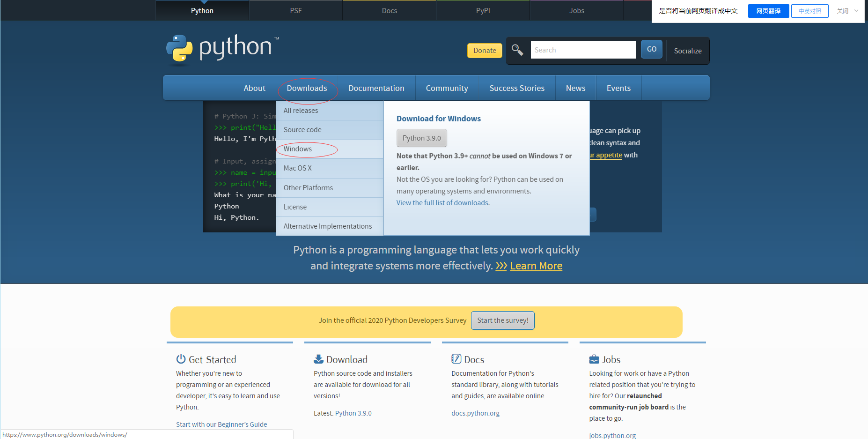Image resolution: width=868 pixels, height=439 pixels.
Task: Click the Python 3.9.0 download button
Action: pos(422,138)
